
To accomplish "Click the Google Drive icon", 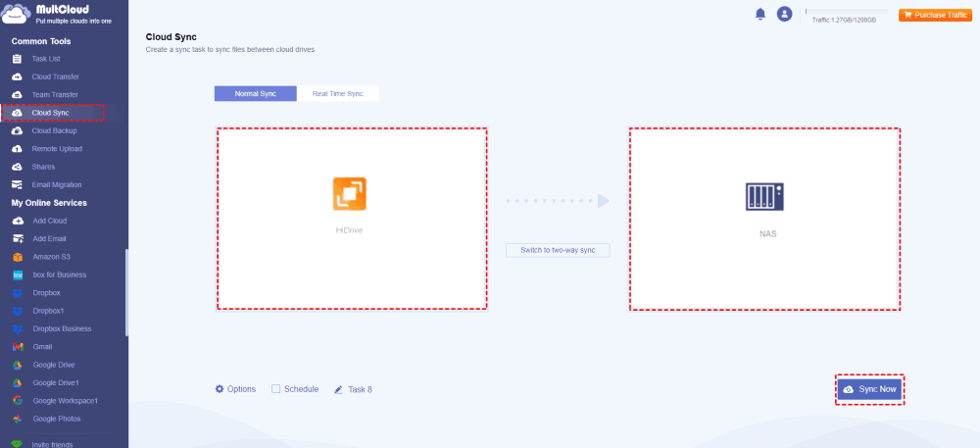I will coord(18,365).
